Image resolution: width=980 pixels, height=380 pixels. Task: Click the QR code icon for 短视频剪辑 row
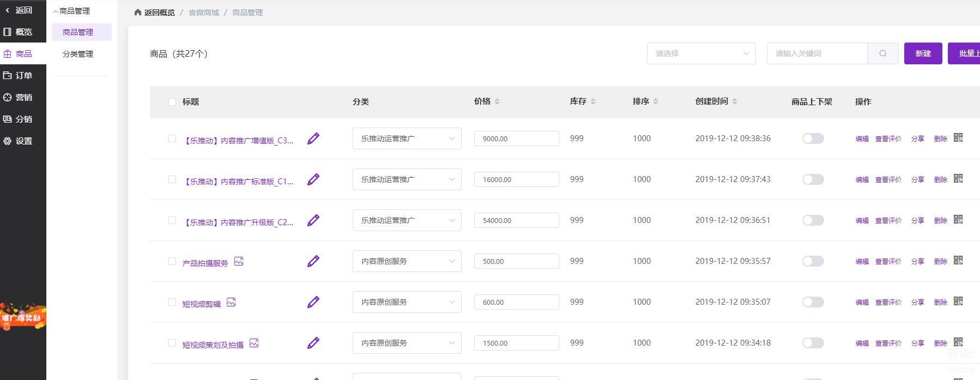coord(958,301)
